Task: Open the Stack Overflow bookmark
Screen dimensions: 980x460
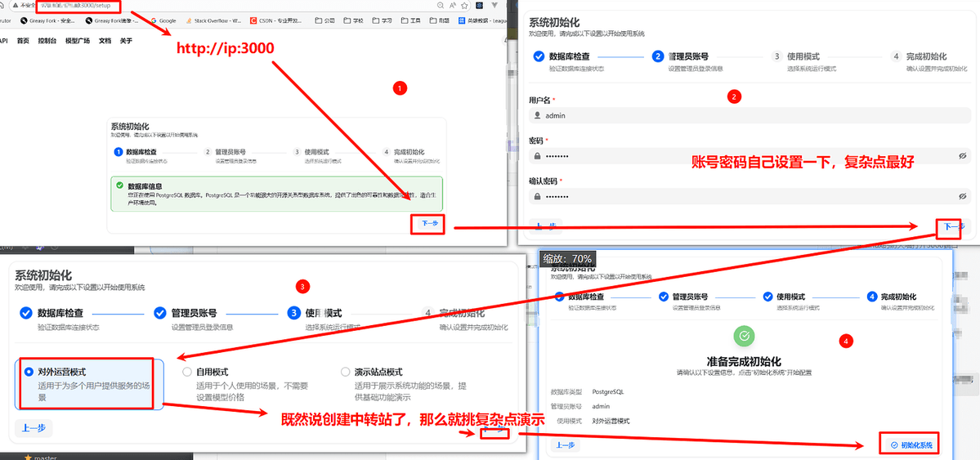Action: 213,20
